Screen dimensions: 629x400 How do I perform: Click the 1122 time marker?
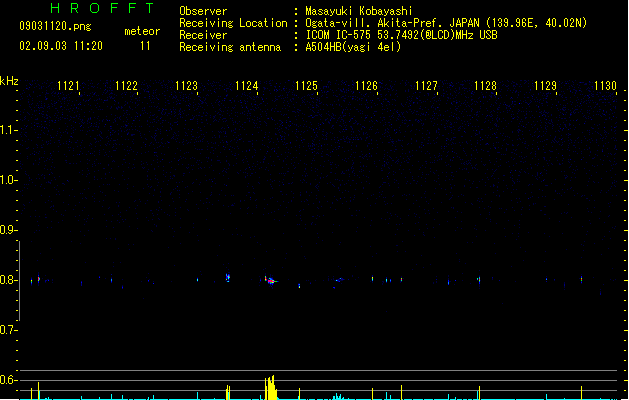pyautogui.click(x=126, y=86)
